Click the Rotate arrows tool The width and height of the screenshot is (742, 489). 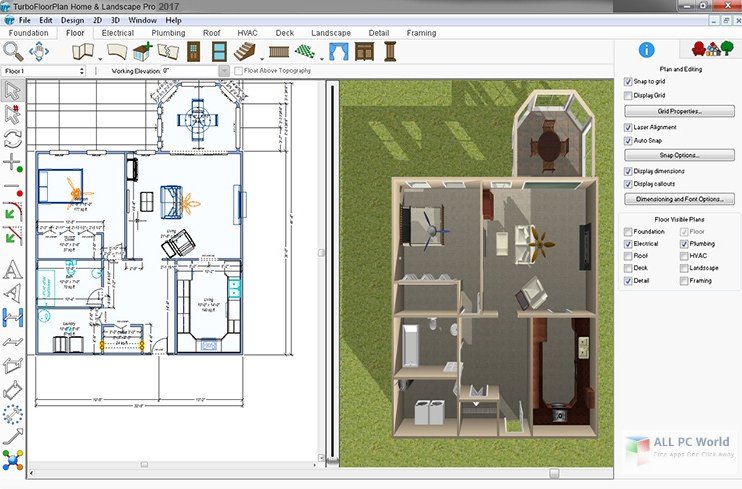[x=12, y=139]
